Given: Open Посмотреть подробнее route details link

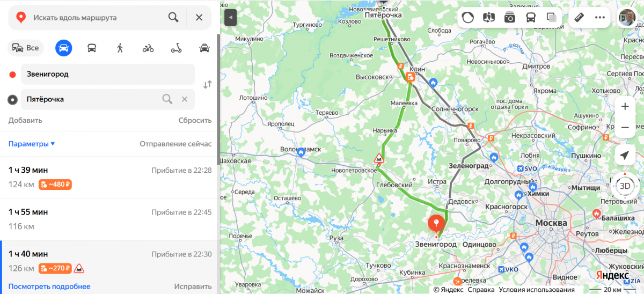Looking at the screenshot, I should pos(49,286).
